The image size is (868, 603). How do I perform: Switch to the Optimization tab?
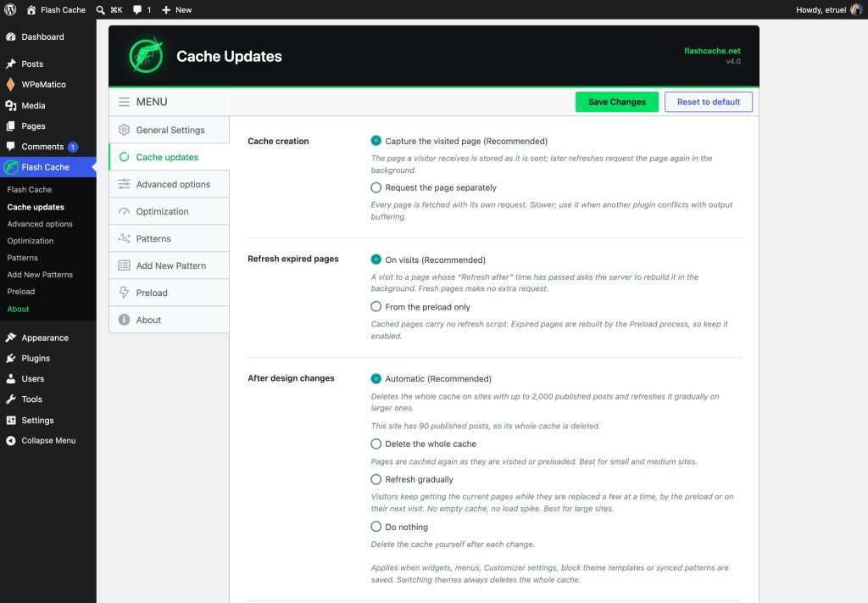(x=170, y=211)
